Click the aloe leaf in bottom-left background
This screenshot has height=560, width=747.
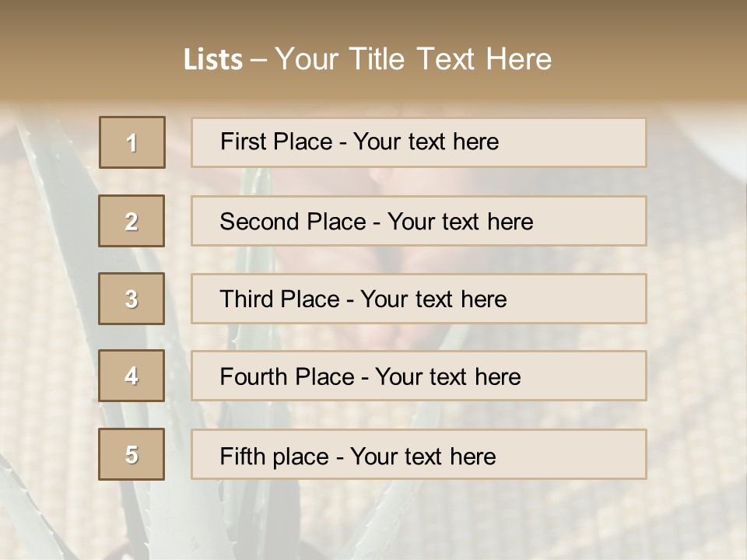(x=47, y=498)
